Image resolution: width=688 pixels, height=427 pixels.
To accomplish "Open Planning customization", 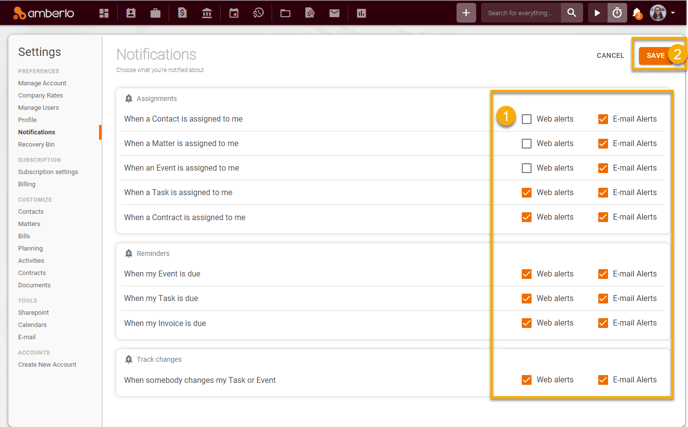I will [30, 248].
